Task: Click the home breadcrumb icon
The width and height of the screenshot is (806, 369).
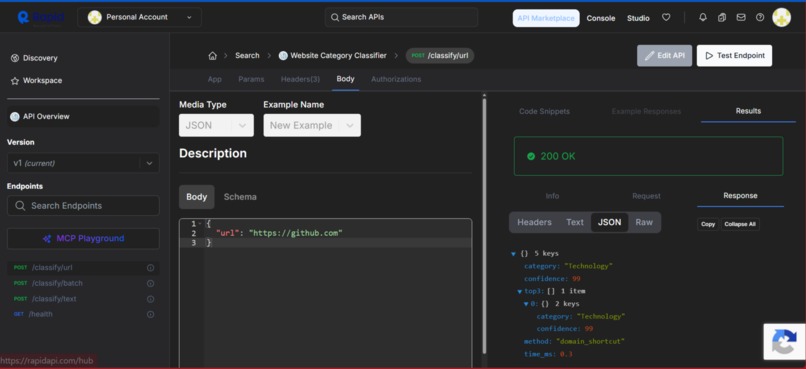Action: coord(212,56)
